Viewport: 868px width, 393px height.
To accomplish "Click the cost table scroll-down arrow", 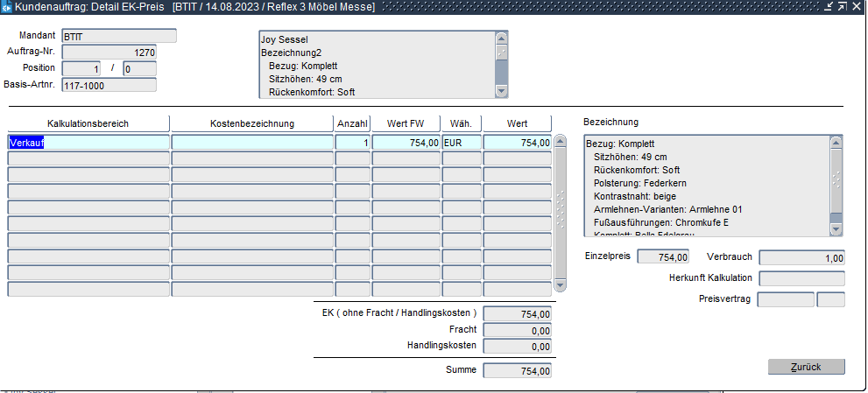I will click(561, 285).
